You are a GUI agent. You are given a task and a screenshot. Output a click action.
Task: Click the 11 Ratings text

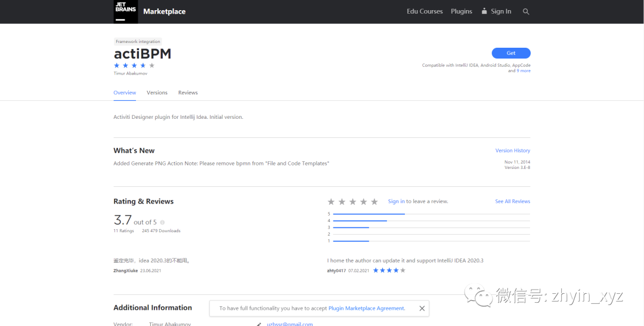[123, 231]
